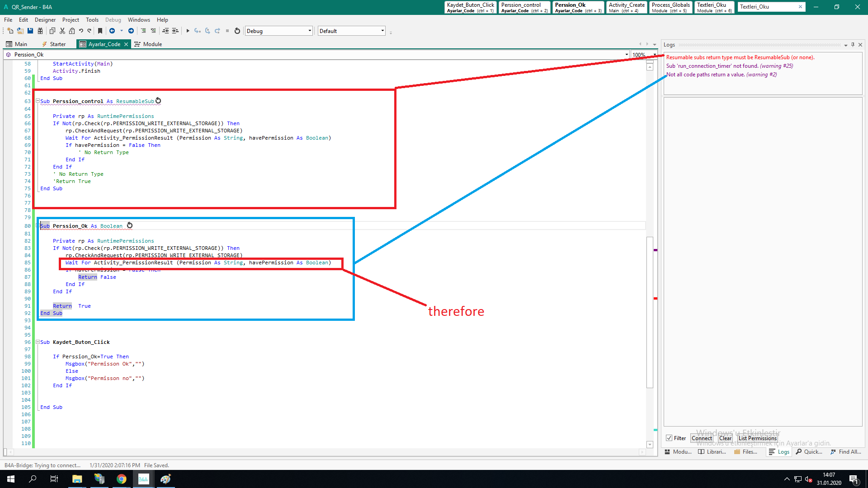Select the Debug dropdown configuration
This screenshot has height=488, width=868.
tap(278, 31)
